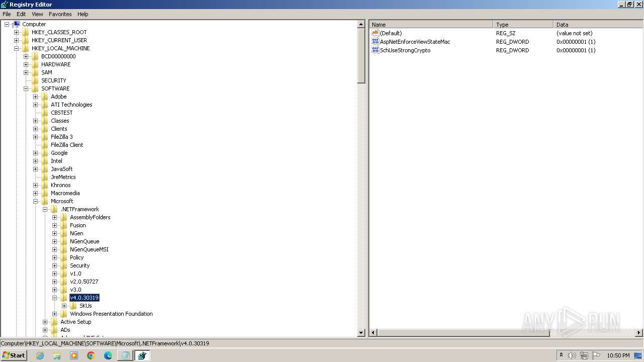The height and width of the screenshot is (362, 644).
Task: Expand the AssemblyFolders key
Action: (x=54, y=217)
